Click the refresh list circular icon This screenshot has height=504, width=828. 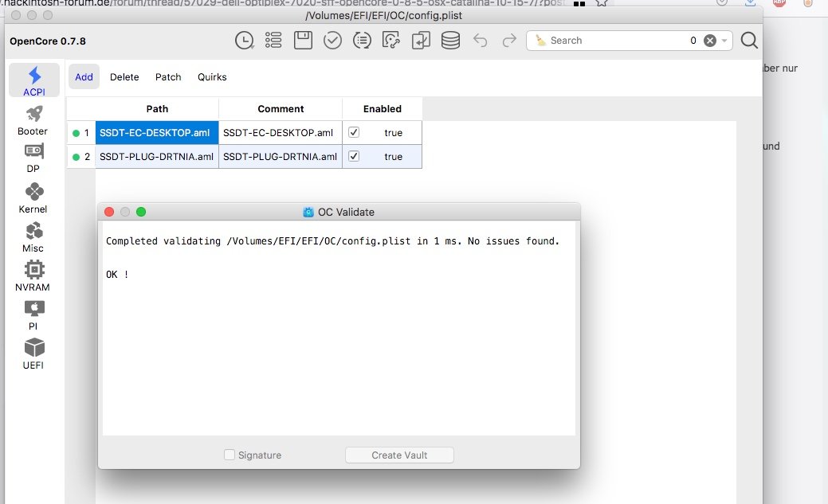point(362,41)
